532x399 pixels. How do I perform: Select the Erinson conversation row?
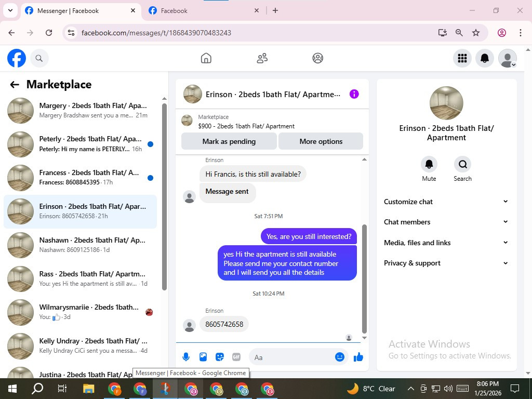(x=80, y=211)
